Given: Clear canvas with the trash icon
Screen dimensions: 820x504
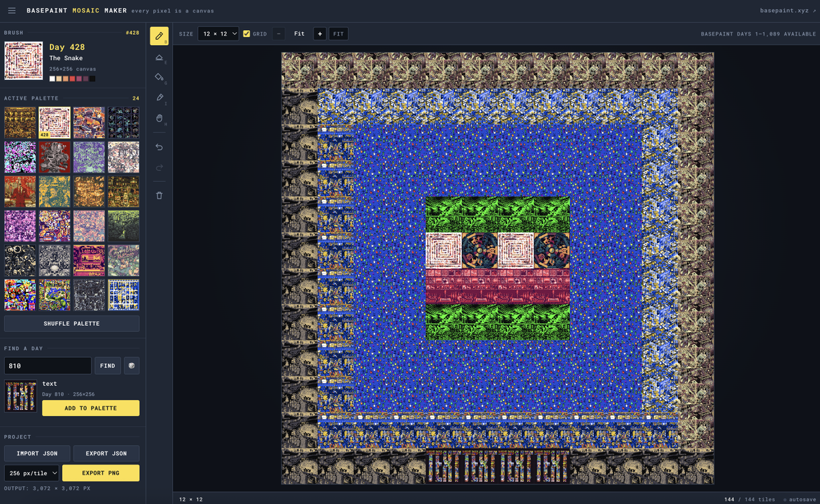Looking at the screenshot, I should click(x=159, y=195).
